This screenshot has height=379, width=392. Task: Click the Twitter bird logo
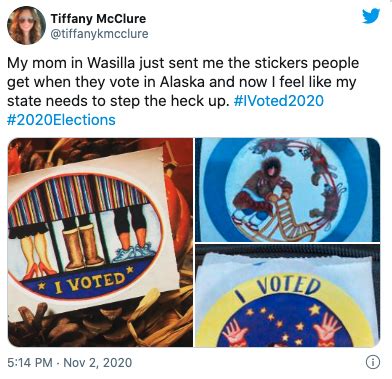(371, 16)
